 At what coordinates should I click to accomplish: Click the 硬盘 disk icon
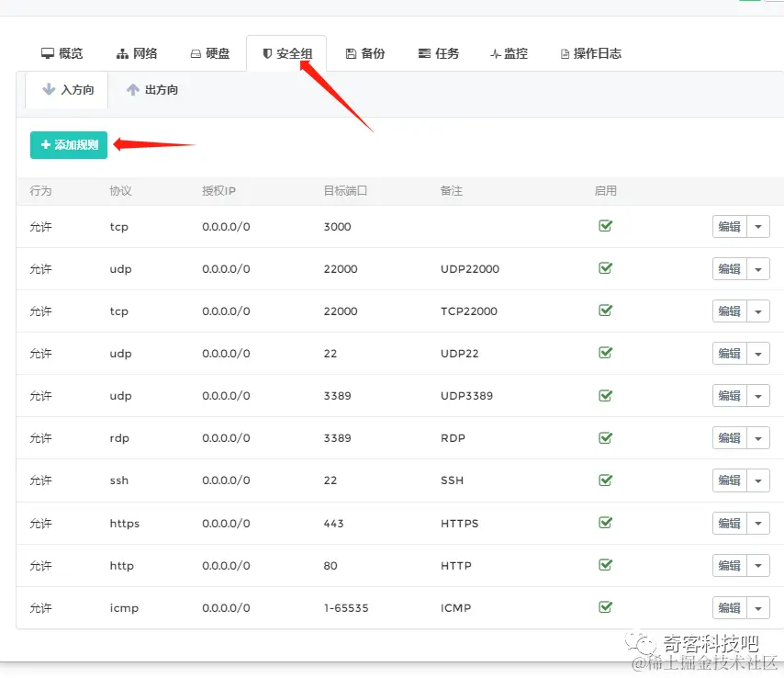click(196, 52)
